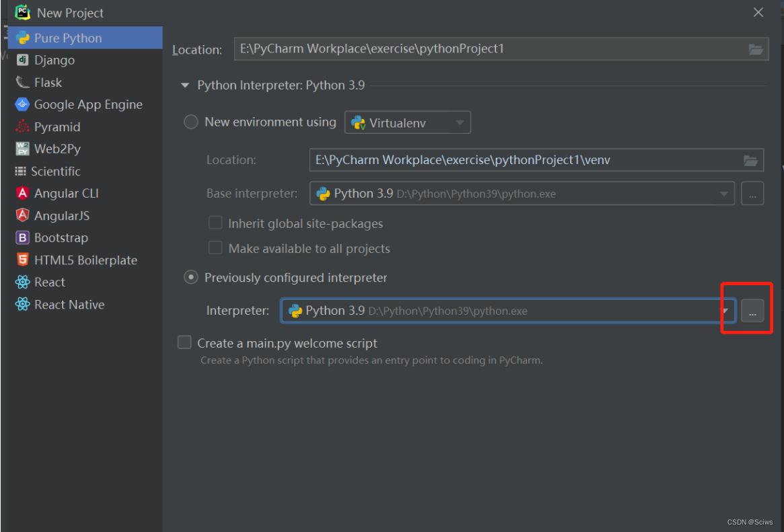Click the 'React Native' label text
The height and width of the screenshot is (532, 784).
69,305
